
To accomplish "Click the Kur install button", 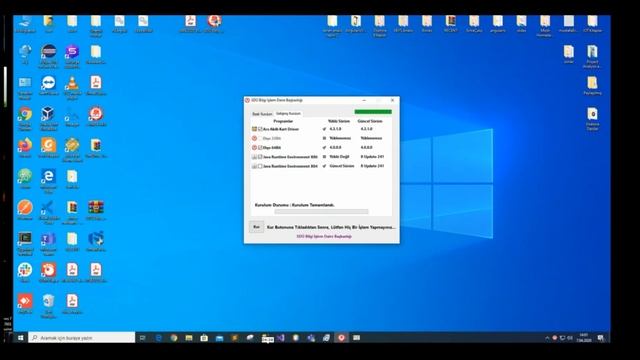I will (256, 227).
